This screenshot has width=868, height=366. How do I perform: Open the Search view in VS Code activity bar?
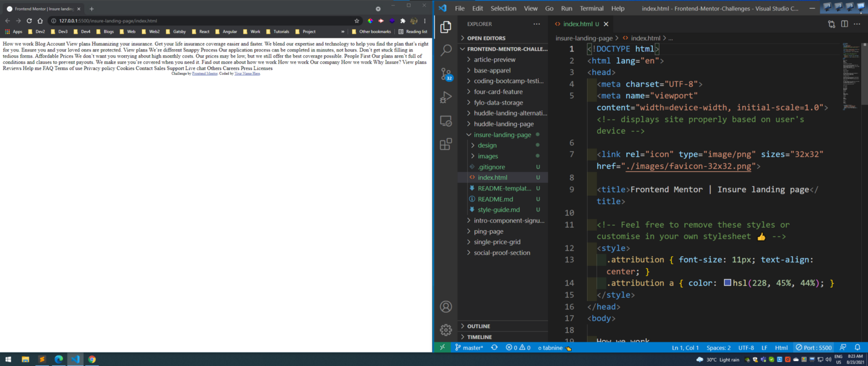(445, 50)
